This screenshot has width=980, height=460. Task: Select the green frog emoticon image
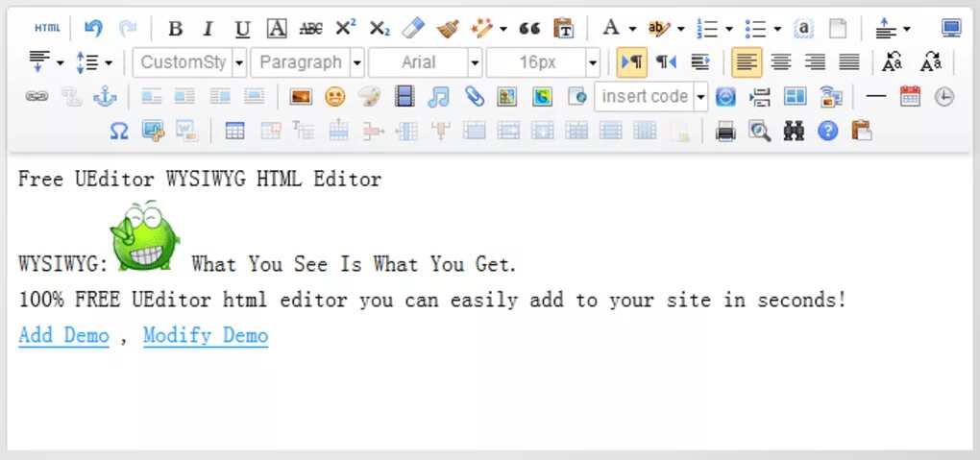click(145, 235)
